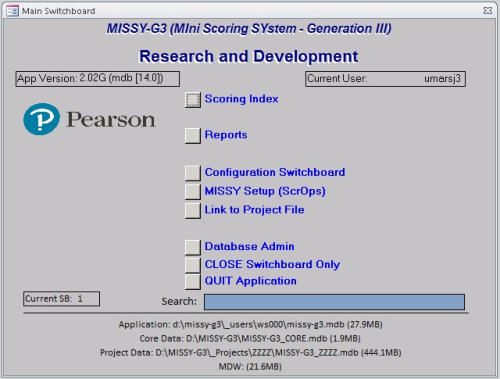Click the Research and Development heading
The height and width of the screenshot is (379, 500).
[249, 56]
